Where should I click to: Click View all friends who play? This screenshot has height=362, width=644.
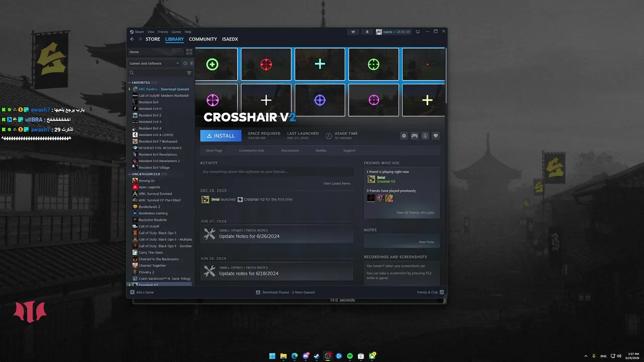coord(415,213)
